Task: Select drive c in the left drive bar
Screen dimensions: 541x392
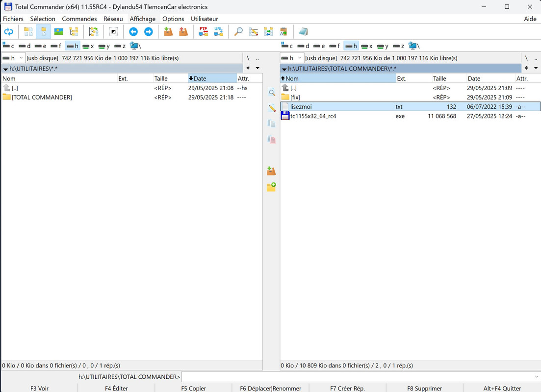Action: point(8,46)
